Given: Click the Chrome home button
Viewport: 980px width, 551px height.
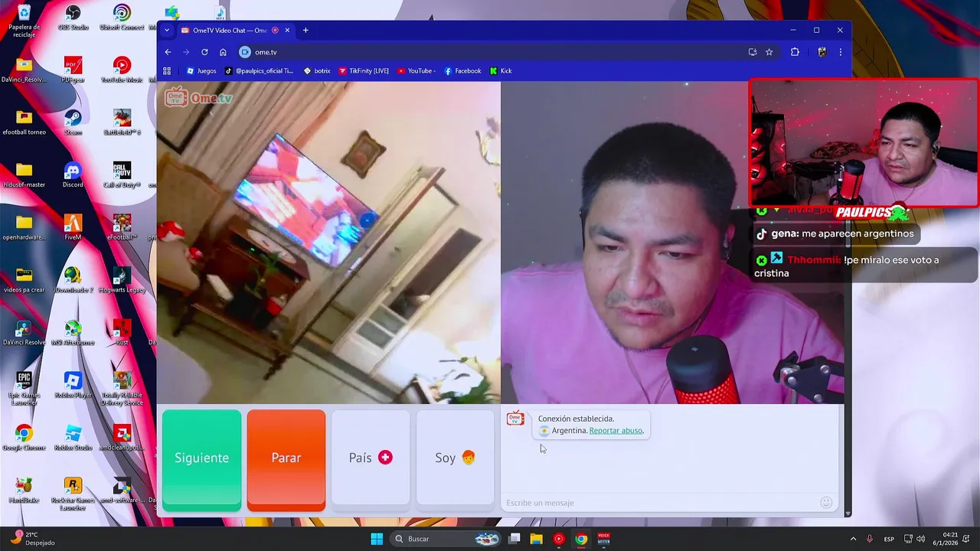Looking at the screenshot, I should click(x=223, y=52).
